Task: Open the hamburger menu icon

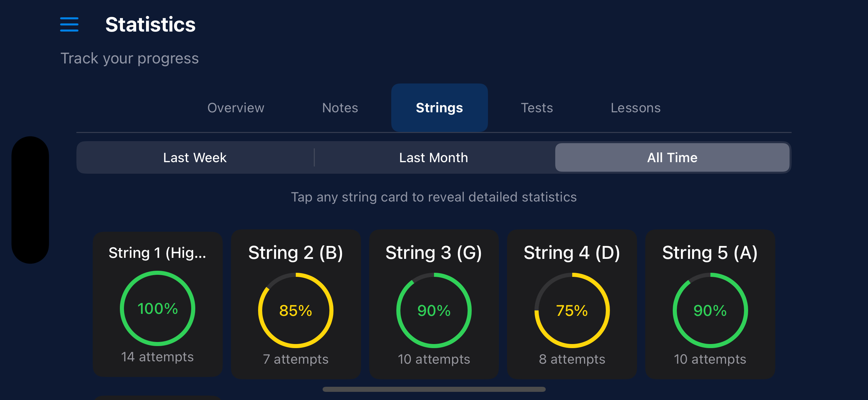Action: pyautogui.click(x=69, y=24)
